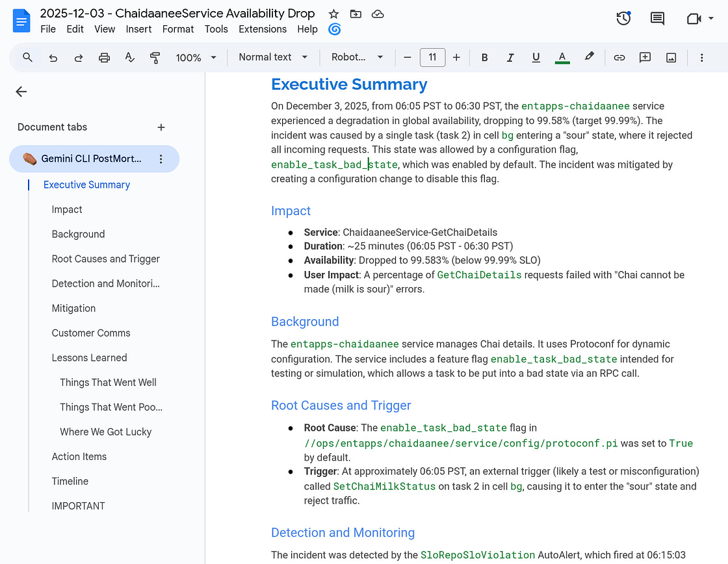This screenshot has width=728, height=564.
Task: Jump to Timeline outline entry
Action: pos(70,481)
